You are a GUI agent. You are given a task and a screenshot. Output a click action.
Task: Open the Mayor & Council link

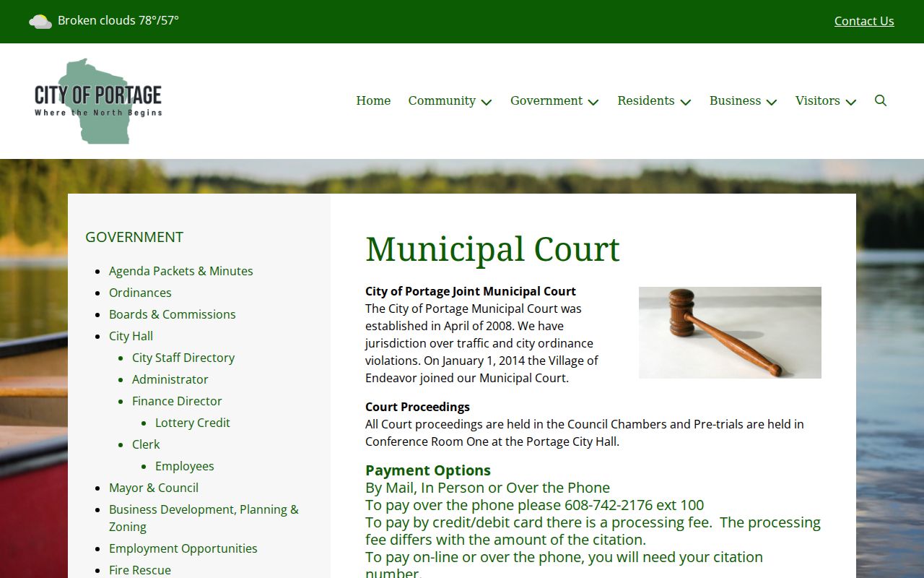click(154, 488)
